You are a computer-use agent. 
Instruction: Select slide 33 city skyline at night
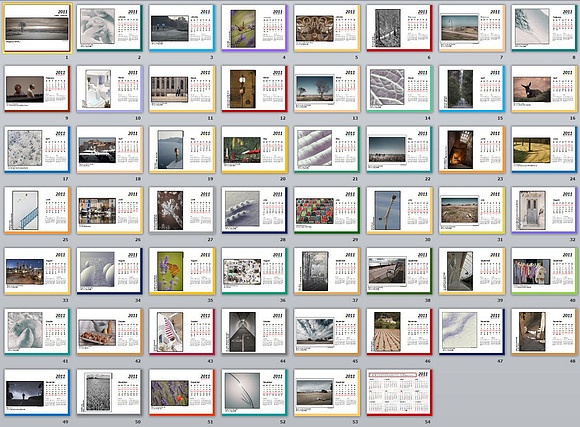coord(37,271)
